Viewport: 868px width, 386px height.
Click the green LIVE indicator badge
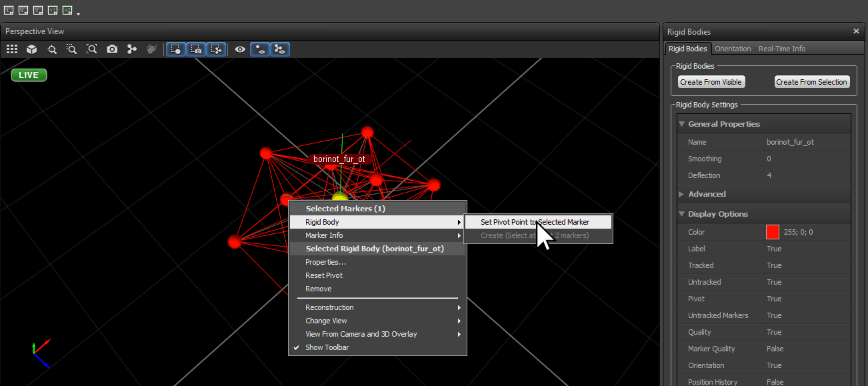pos(29,75)
